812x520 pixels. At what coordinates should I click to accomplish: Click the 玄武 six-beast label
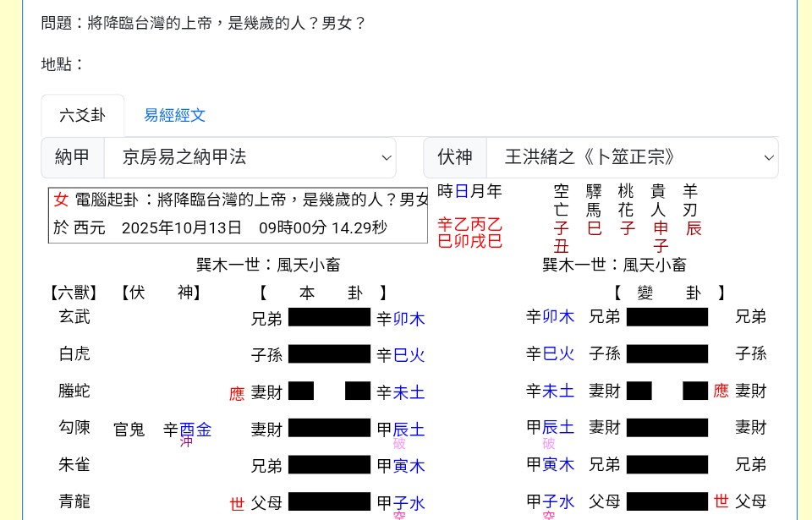(74, 316)
